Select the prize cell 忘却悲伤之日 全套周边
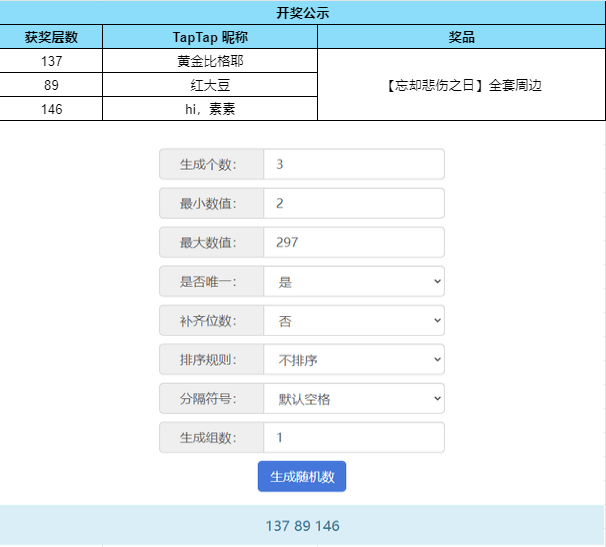This screenshot has height=547, width=606. coord(461,85)
